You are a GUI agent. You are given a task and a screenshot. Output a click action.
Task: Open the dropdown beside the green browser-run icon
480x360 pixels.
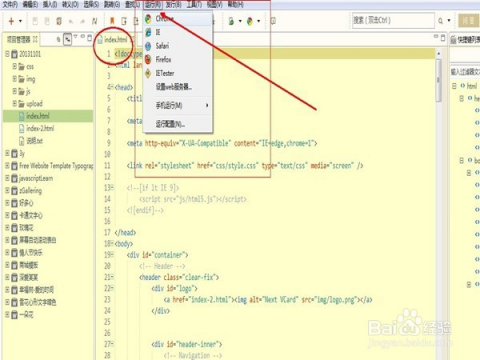click(x=240, y=21)
